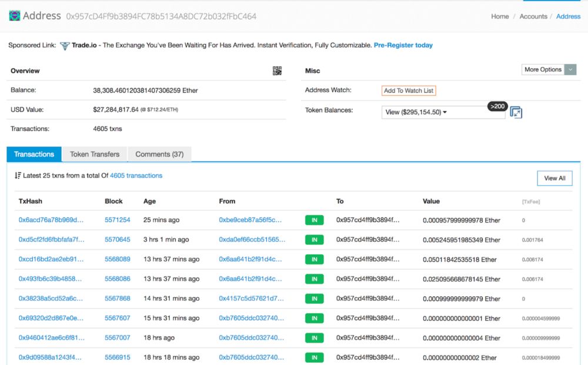Open transaction 0x493fb6c39b4858...
This screenshot has width=588, height=365.
[x=50, y=278]
